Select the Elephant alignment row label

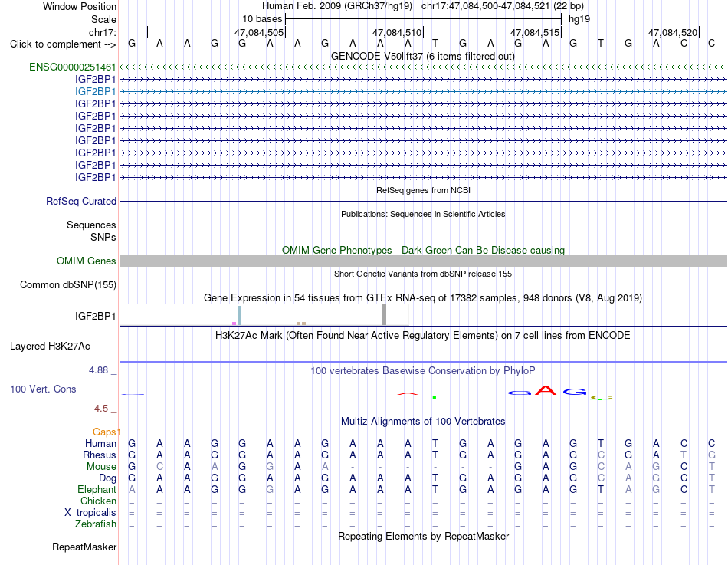pos(97,490)
